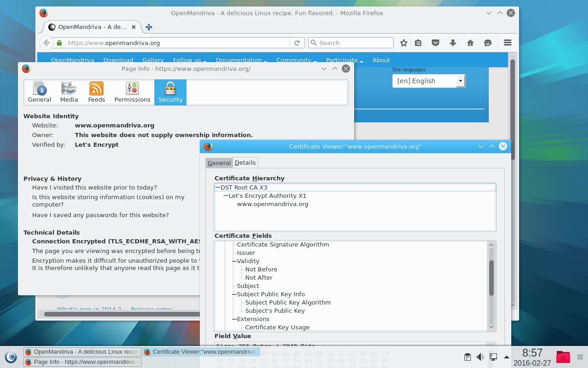Open the General section in Page Info
588x368 pixels.
coord(40,92)
